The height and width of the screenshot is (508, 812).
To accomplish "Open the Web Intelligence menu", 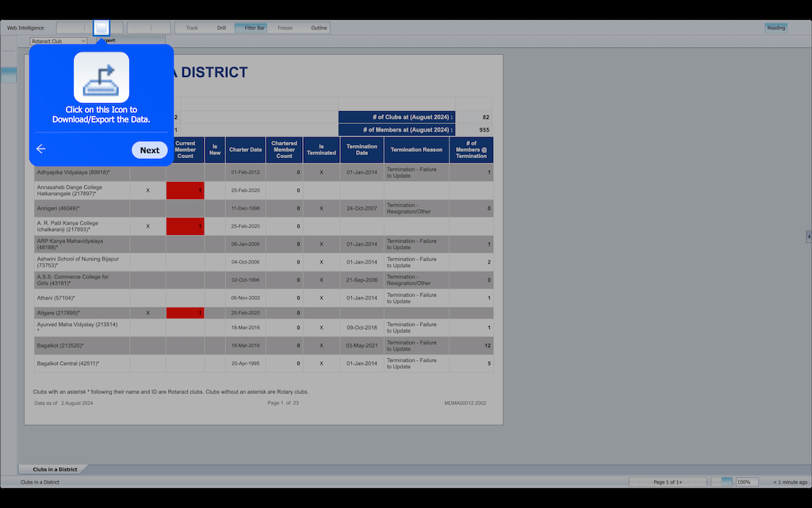I will 26,28.
